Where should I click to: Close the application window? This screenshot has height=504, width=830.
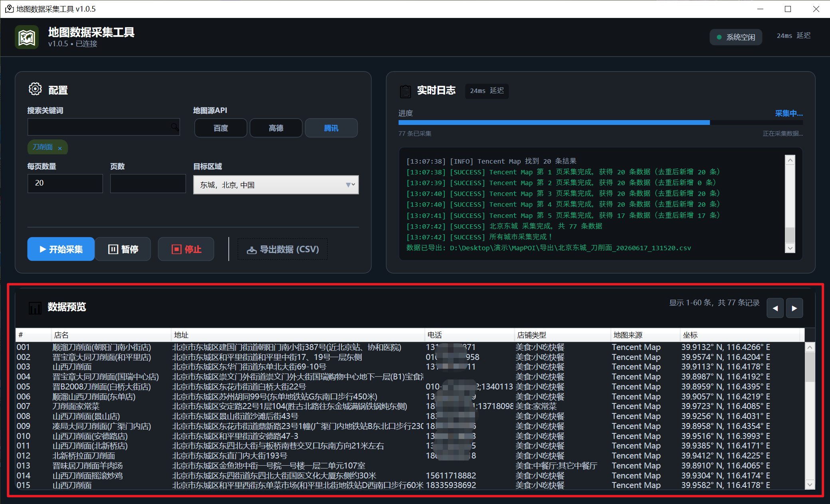pos(816,9)
